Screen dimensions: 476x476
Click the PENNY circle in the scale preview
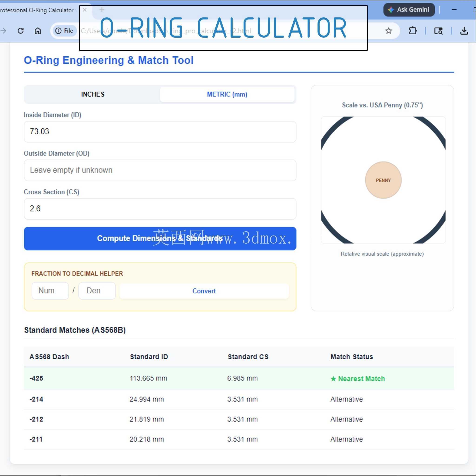click(x=383, y=180)
